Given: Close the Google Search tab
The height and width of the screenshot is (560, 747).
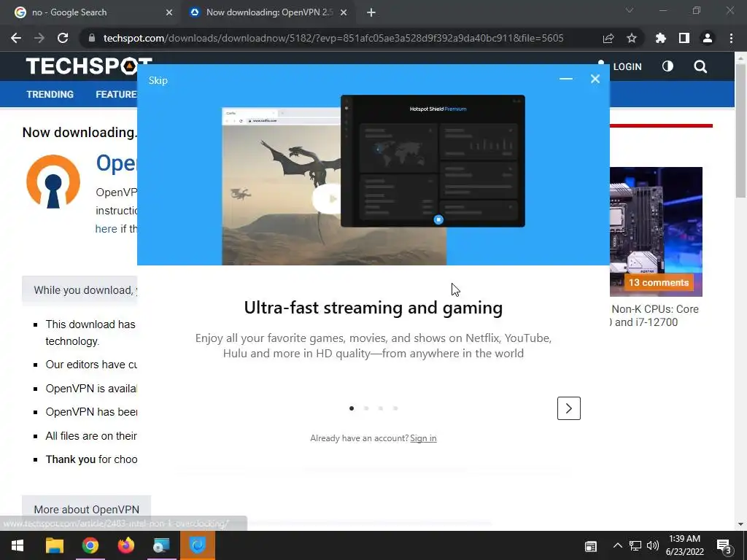Looking at the screenshot, I should coord(169,13).
